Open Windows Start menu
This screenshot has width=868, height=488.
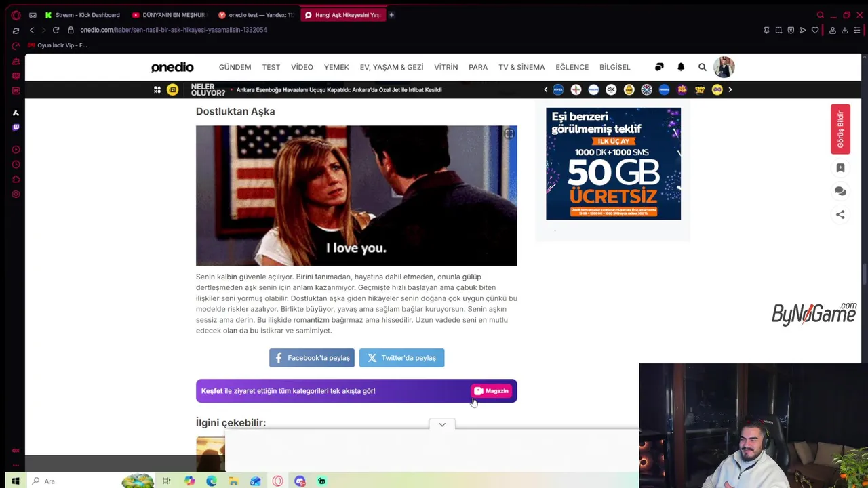(x=15, y=481)
